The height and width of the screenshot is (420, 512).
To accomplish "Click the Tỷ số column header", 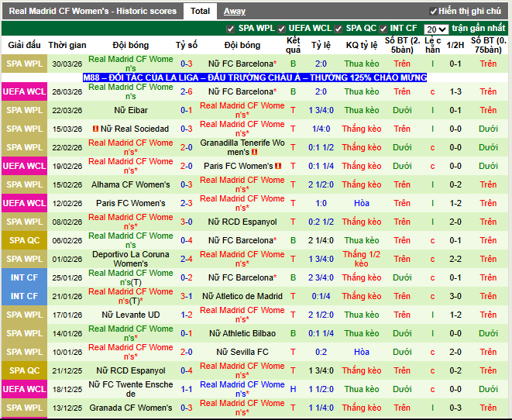I will click(x=186, y=46).
